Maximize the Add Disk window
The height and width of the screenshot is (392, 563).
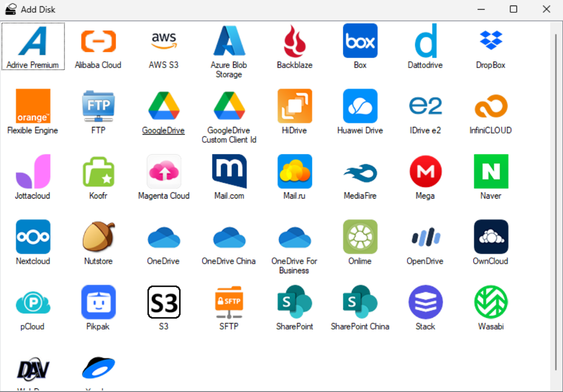click(x=513, y=9)
